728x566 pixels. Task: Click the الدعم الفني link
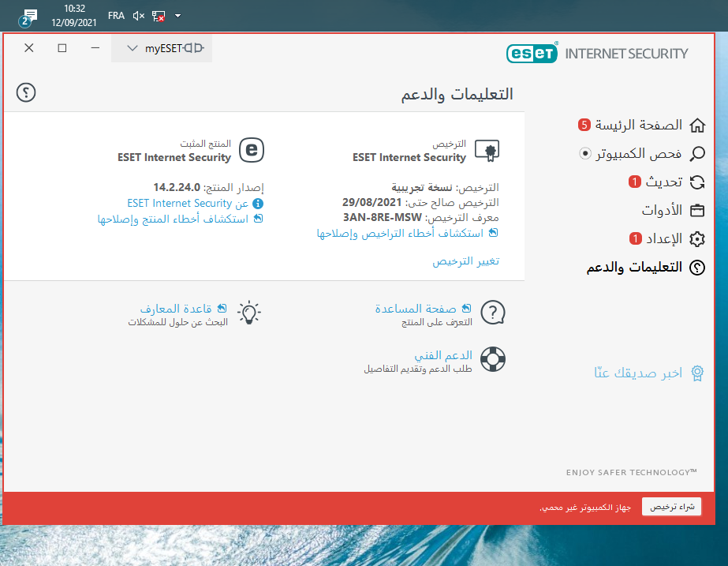tap(443, 355)
